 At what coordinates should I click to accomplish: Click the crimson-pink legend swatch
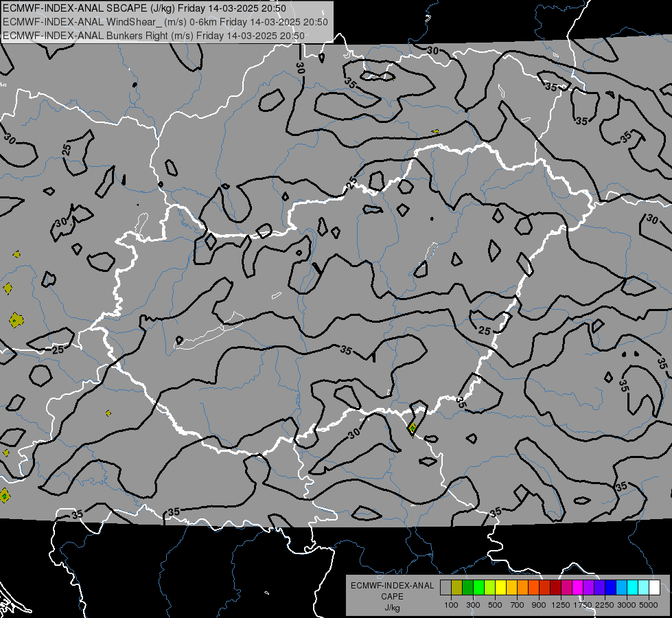(566, 587)
